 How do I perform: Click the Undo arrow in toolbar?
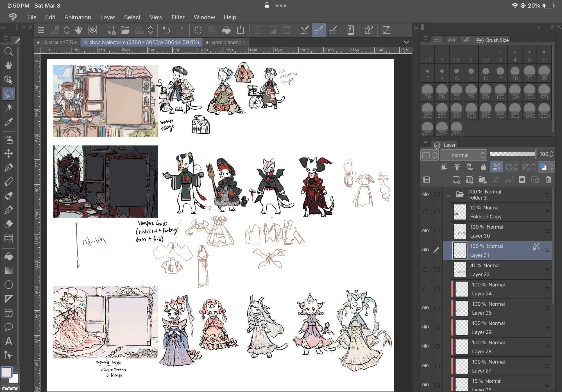(166, 30)
